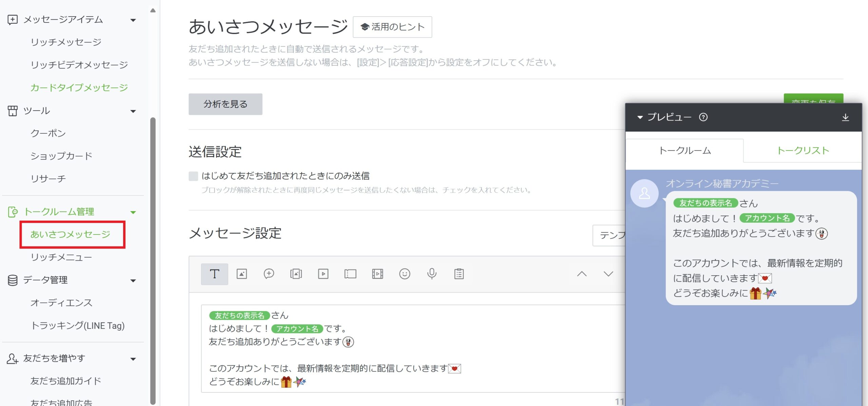Click inside the greeting message text area
The width and height of the screenshot is (868, 406).
coord(407,353)
